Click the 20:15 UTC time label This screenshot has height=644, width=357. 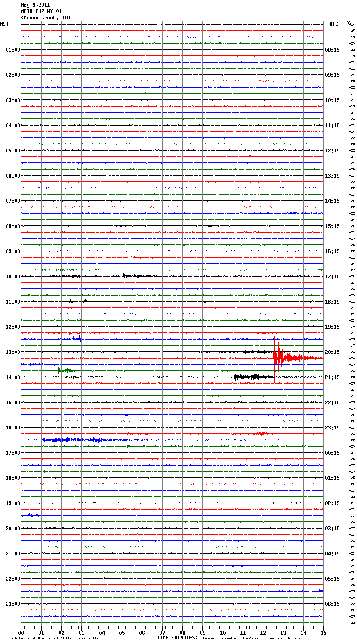tap(332, 352)
